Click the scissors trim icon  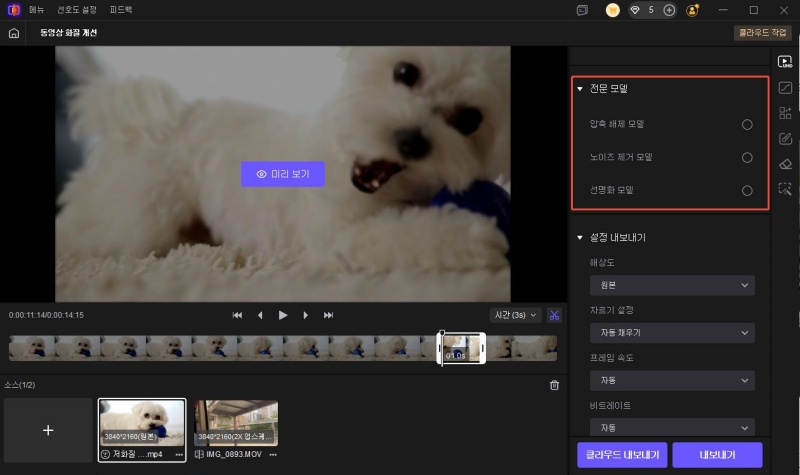pyautogui.click(x=555, y=315)
